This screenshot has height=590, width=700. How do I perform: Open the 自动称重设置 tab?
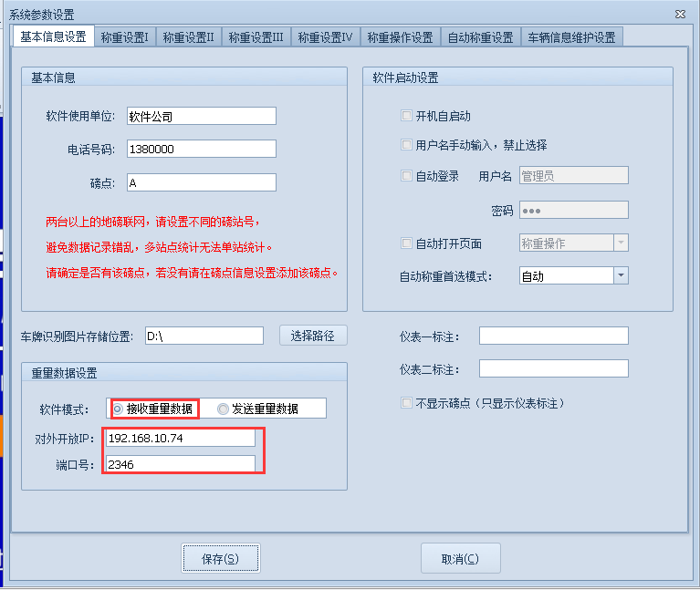[x=480, y=37]
